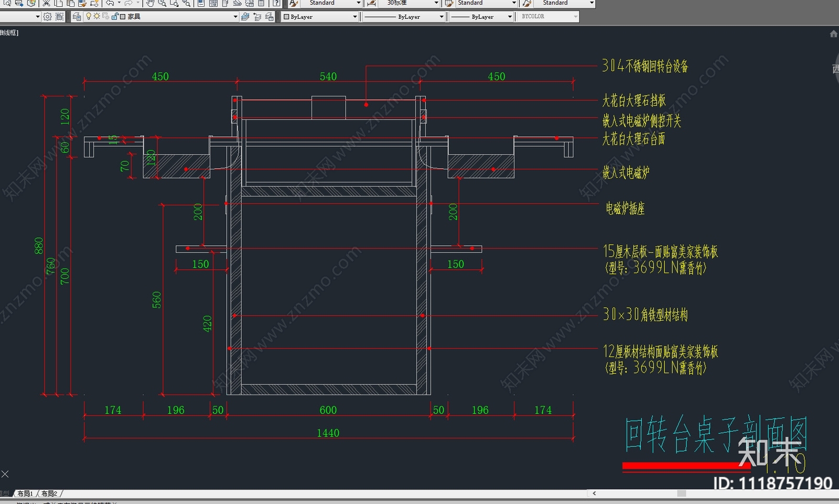Expand the multileader style Standard dropdown
Image resolution: width=839 pixels, height=504 pixels.
tap(591, 3)
